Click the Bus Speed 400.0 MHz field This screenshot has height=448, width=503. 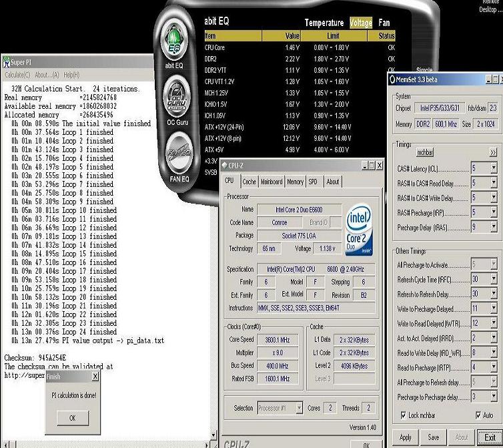[278, 366]
